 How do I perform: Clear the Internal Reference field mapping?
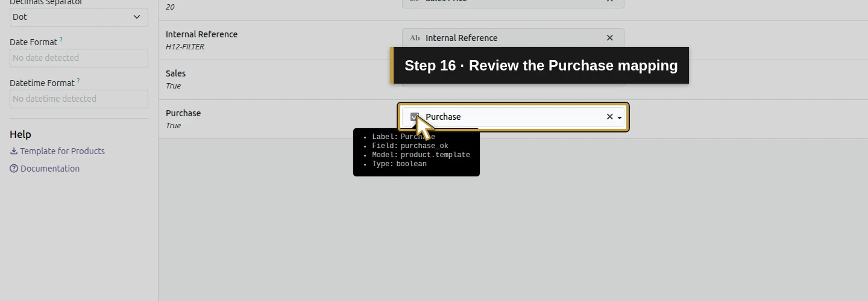[x=609, y=38]
